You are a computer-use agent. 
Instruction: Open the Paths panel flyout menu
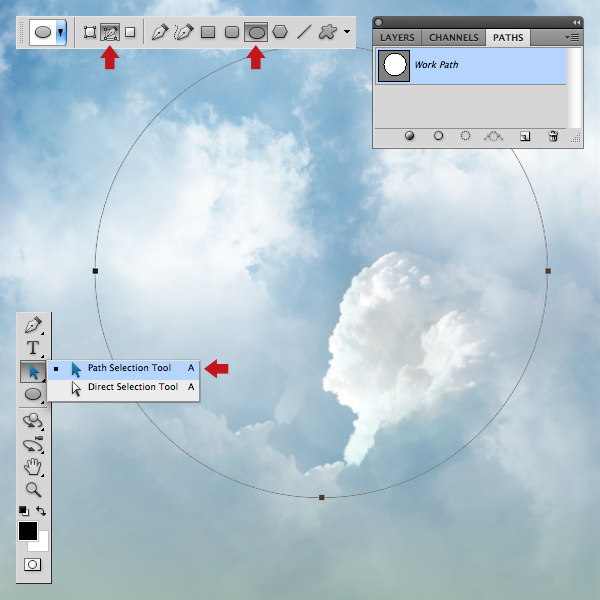point(572,38)
